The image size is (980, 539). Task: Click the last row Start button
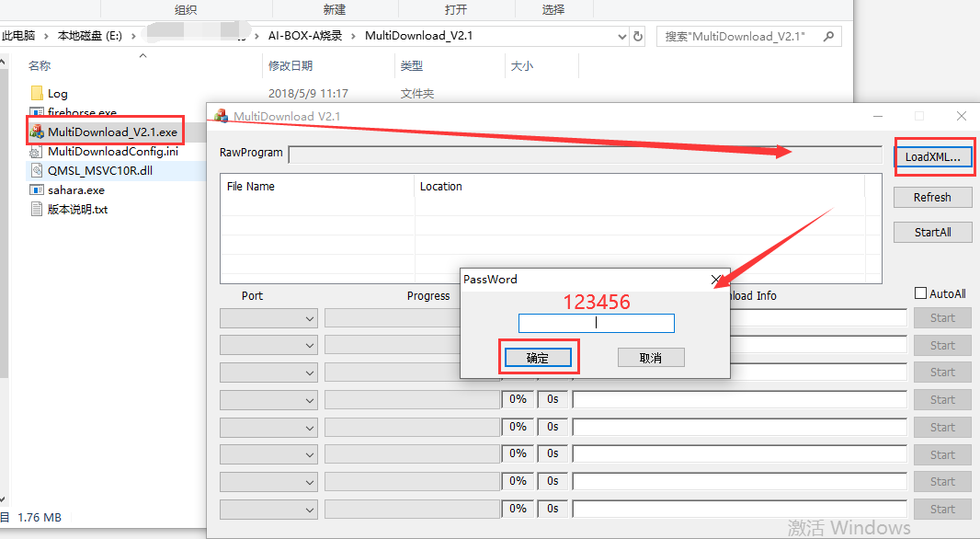[x=942, y=509]
